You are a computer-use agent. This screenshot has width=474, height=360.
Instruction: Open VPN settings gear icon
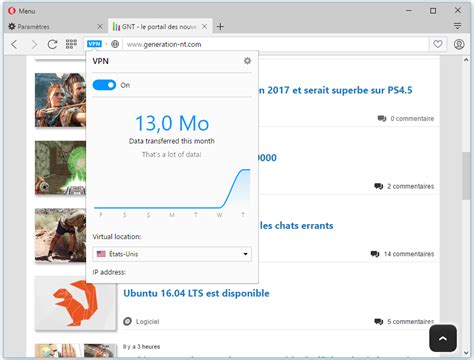tap(247, 61)
